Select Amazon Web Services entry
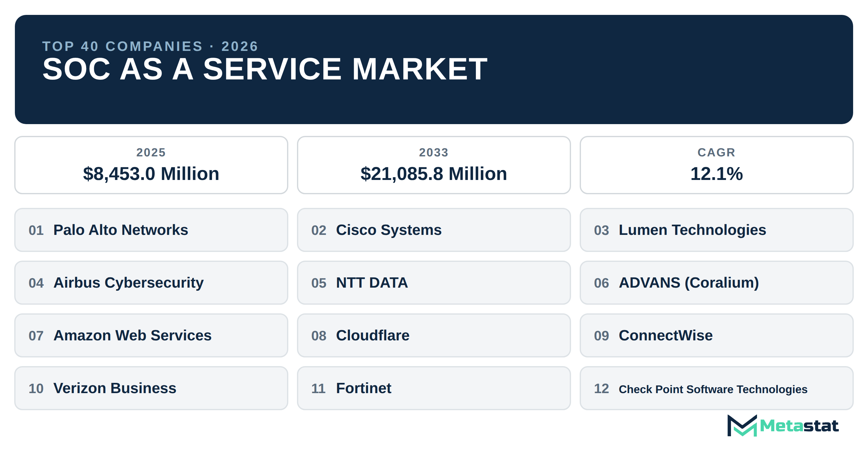This screenshot has height=453, width=868. (151, 335)
